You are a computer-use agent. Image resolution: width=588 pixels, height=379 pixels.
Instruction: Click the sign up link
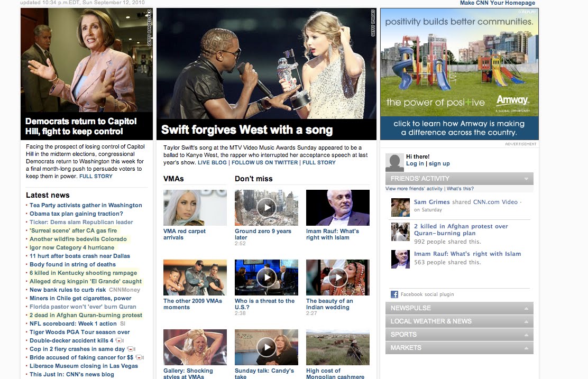click(x=439, y=163)
